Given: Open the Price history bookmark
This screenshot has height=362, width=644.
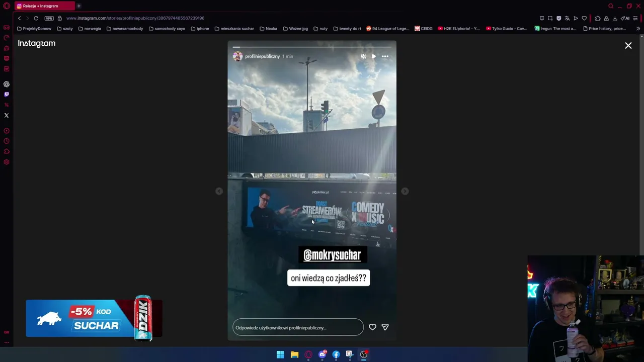Looking at the screenshot, I should pos(604,29).
